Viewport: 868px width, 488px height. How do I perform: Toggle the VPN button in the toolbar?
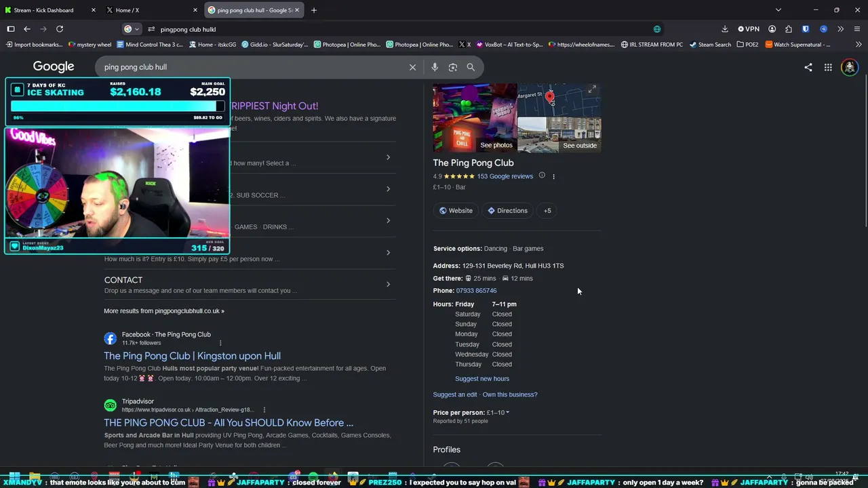pos(749,29)
